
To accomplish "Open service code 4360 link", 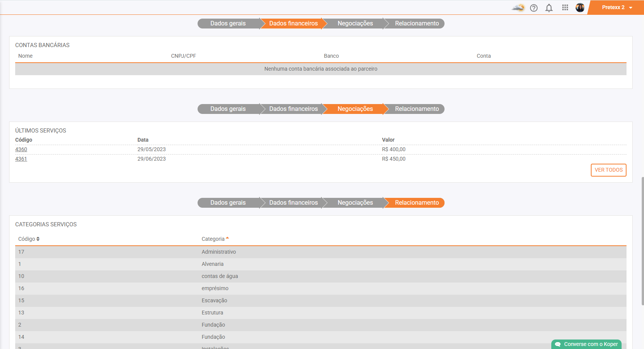I will pos(21,149).
